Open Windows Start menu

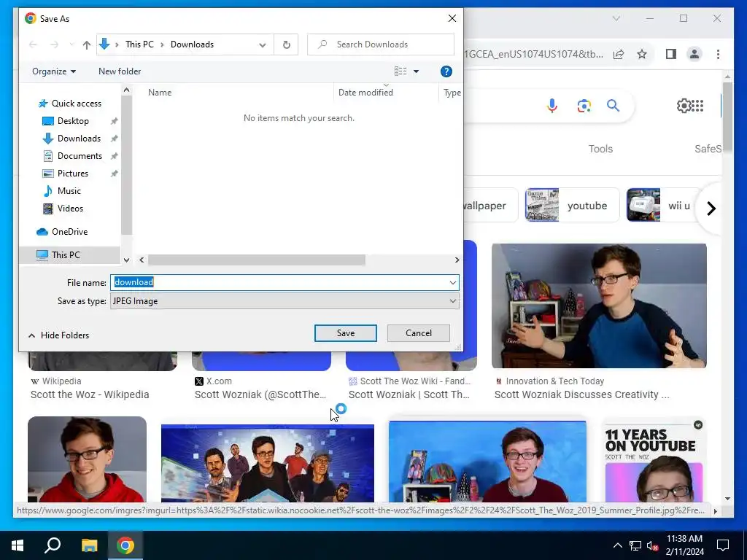(18, 545)
